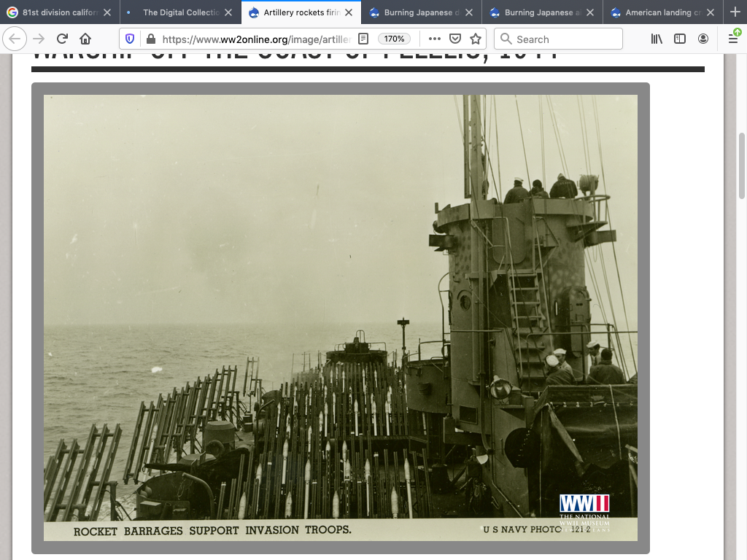Viewport: 747px width, 560px height.
Task: Open a new tab with plus button
Action: pos(735,12)
